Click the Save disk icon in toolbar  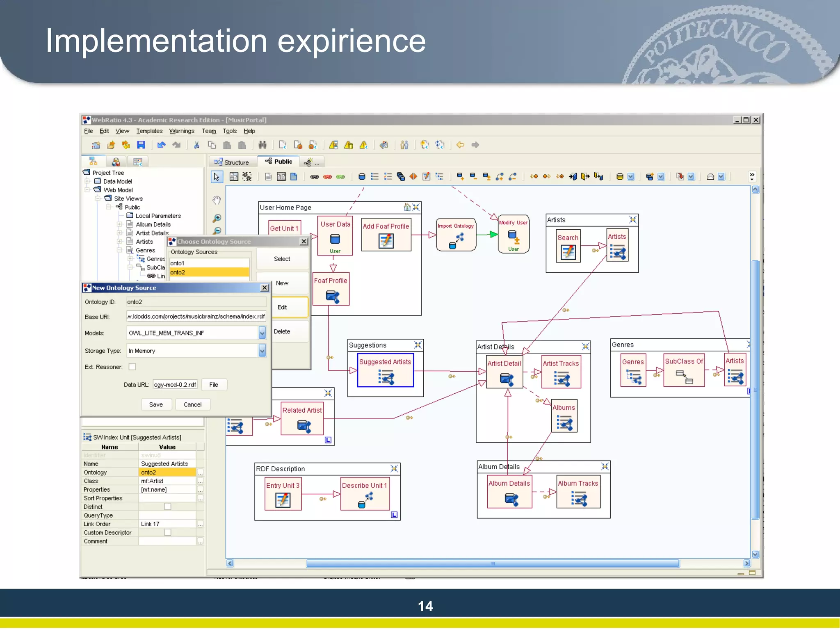point(141,145)
